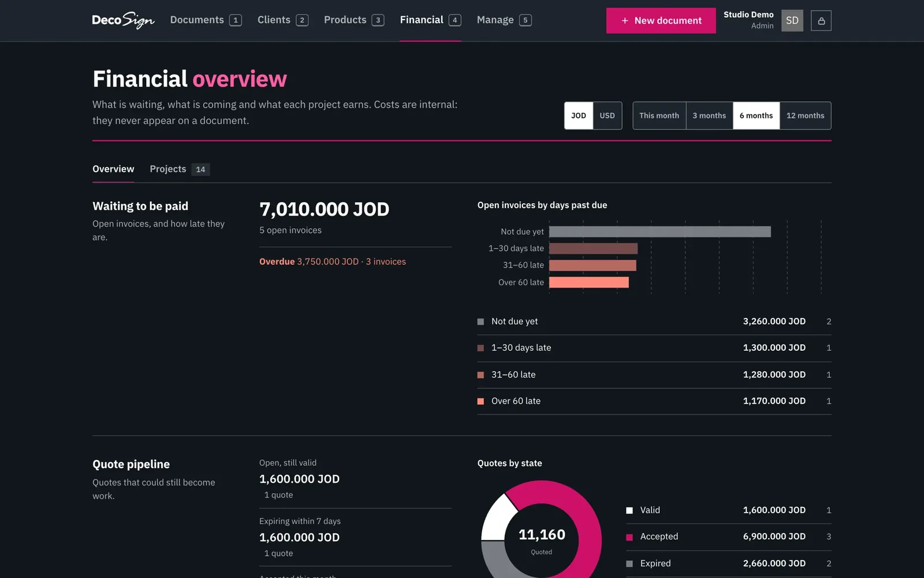Click the Over 60 late legend swatch
Screen dimensions: 924x578
point(480,401)
